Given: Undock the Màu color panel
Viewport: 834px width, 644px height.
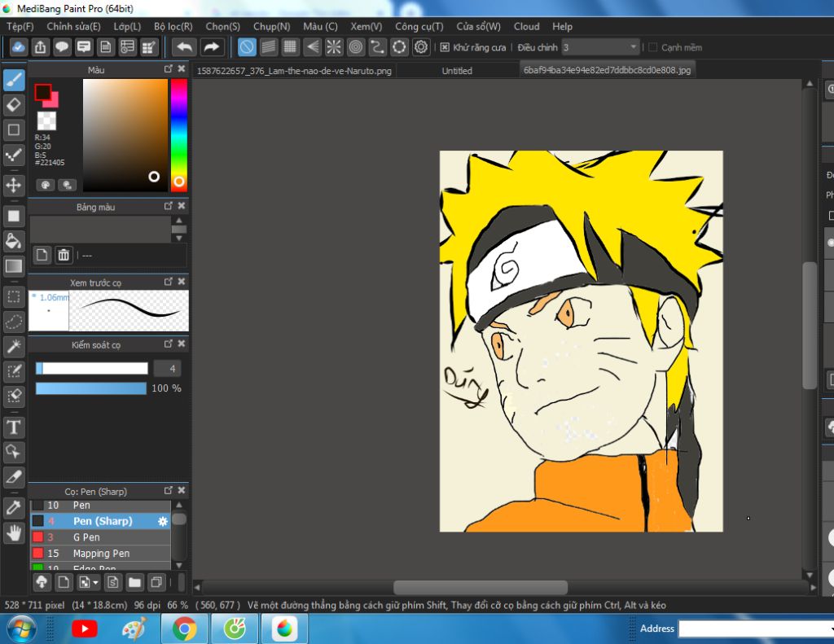Looking at the screenshot, I should (x=168, y=69).
